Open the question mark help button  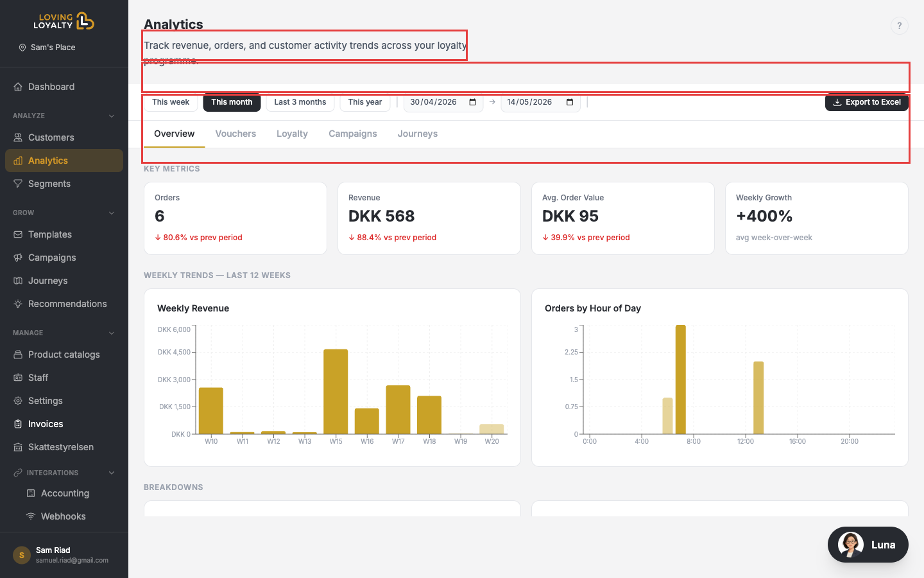tap(900, 26)
